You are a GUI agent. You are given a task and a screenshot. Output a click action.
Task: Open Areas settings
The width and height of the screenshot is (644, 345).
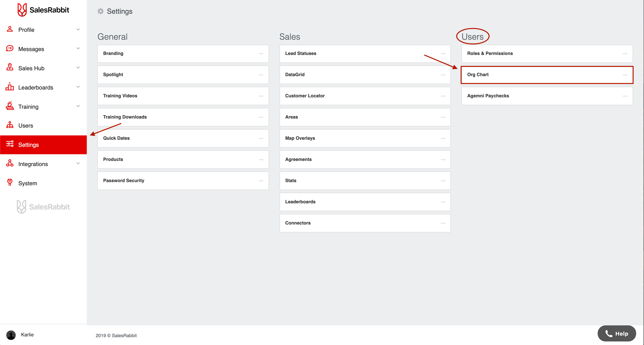point(365,117)
